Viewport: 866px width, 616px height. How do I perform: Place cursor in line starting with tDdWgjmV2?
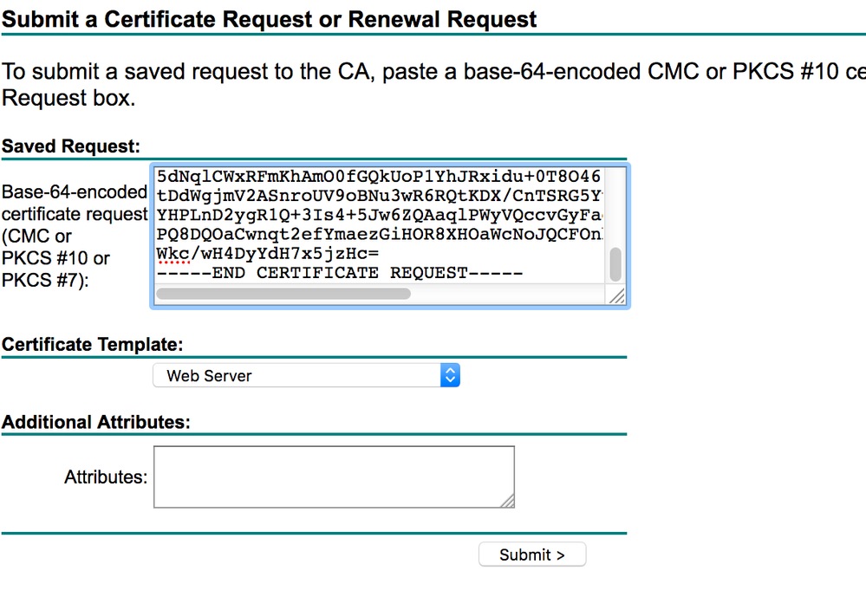click(x=378, y=195)
